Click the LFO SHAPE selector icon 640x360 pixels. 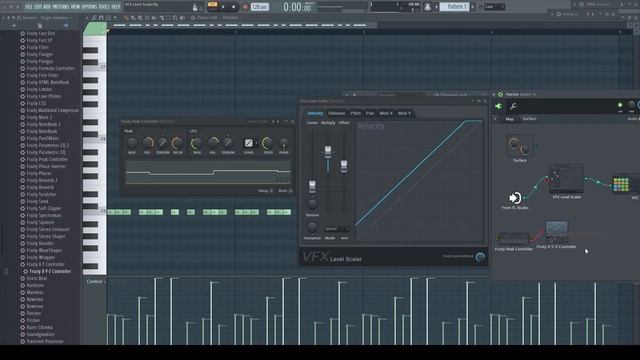(x=249, y=143)
